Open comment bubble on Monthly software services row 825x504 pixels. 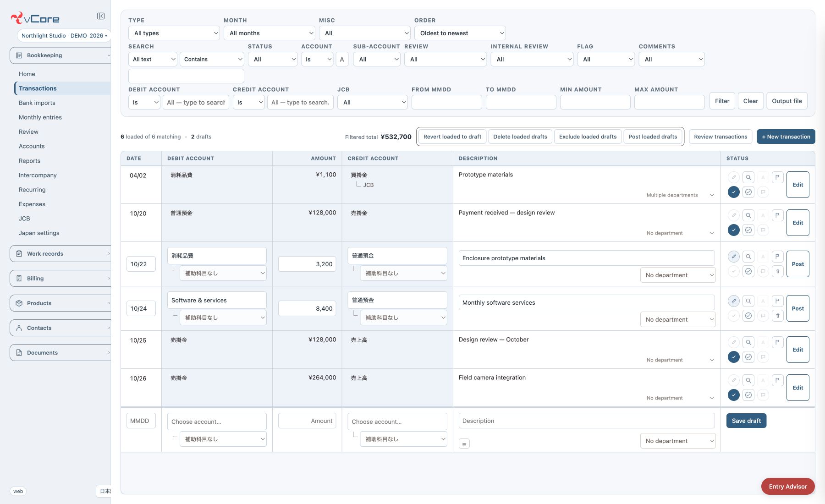[763, 316]
